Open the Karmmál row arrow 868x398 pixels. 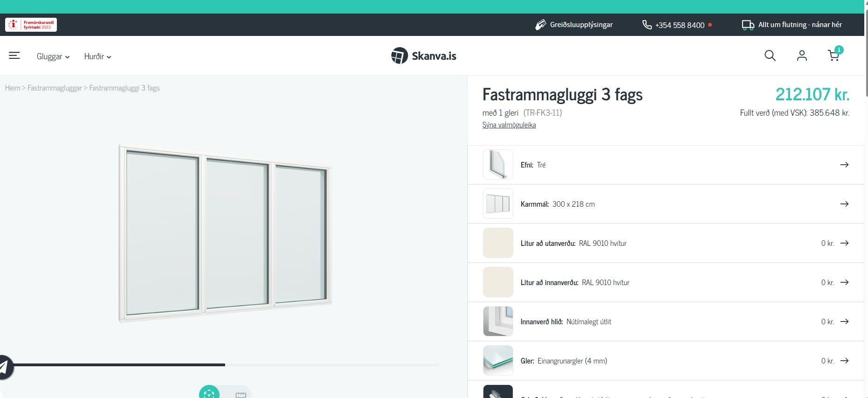tap(844, 204)
